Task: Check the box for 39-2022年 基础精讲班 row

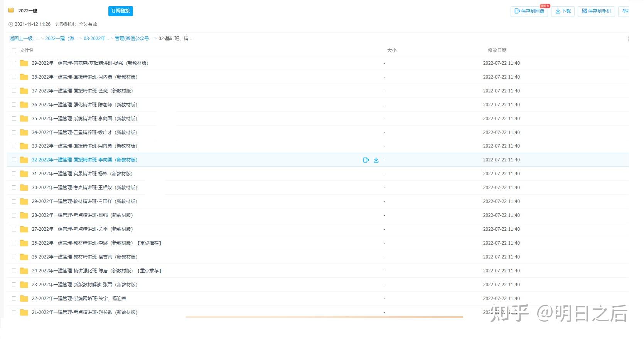Action: point(14,63)
